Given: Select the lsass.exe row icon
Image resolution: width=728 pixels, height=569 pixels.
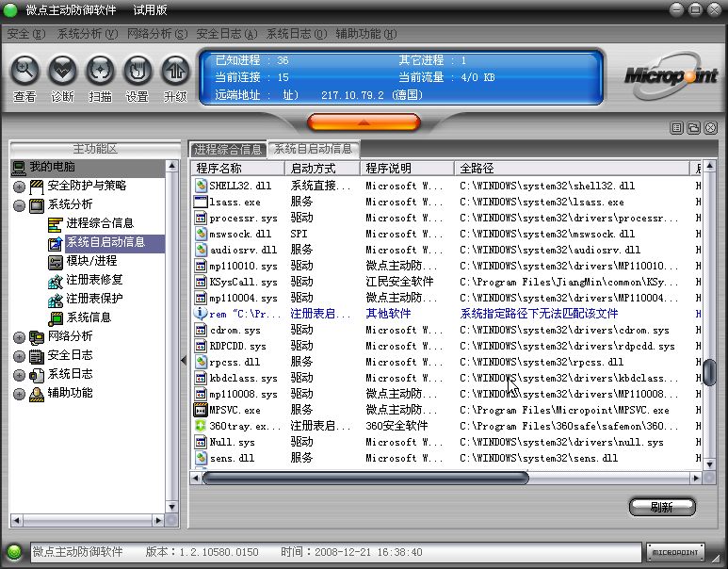Looking at the screenshot, I should [x=201, y=202].
